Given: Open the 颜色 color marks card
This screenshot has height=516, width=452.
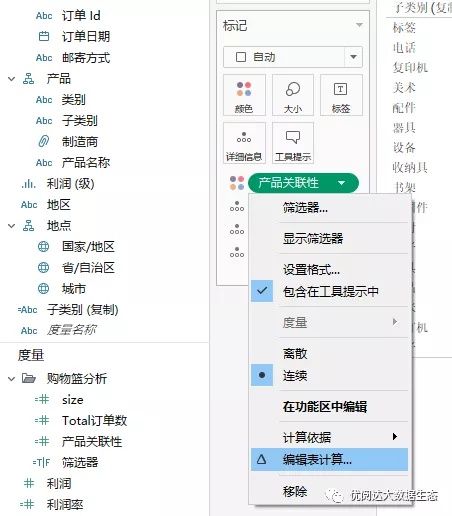Looking at the screenshot, I should [244, 95].
